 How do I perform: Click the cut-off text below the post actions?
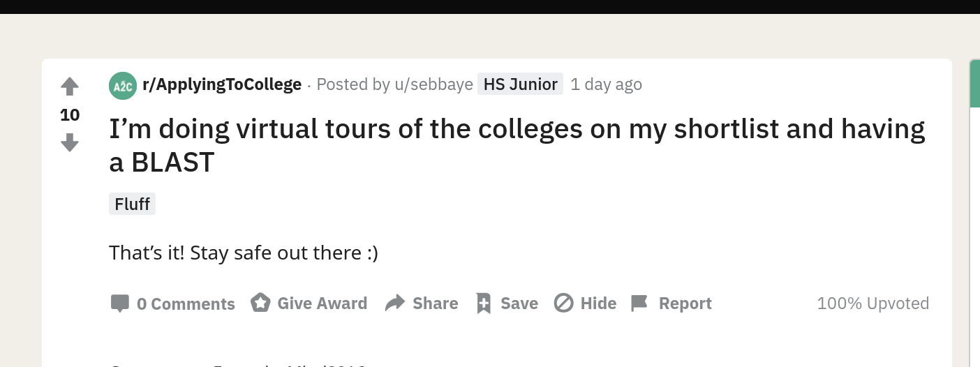237,364
